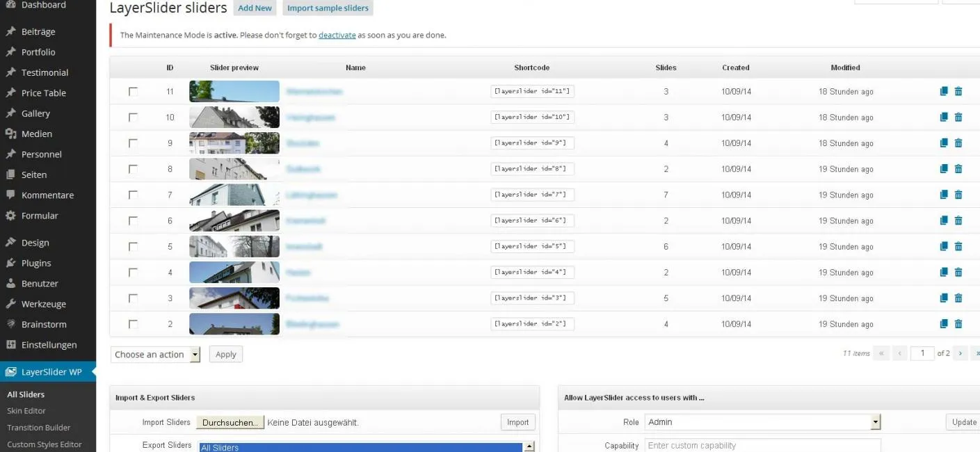The height and width of the screenshot is (452, 980).
Task: Duplicate slider with ID 11
Action: pyautogui.click(x=944, y=91)
